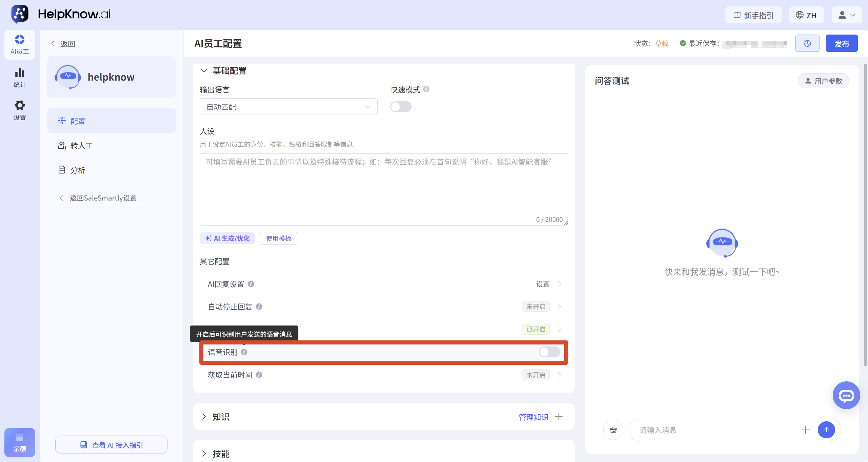Open the 管理知识 link
This screenshot has width=868, height=462.
pos(533,417)
